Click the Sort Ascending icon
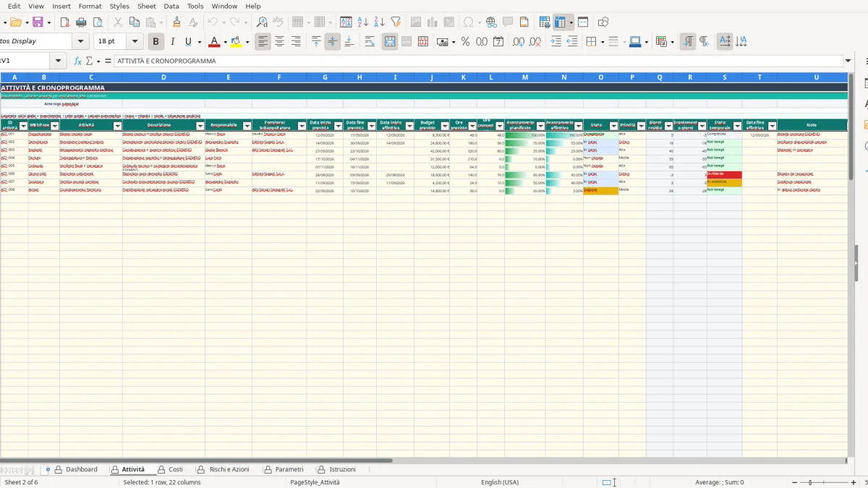The height and width of the screenshot is (488, 868). coord(363,22)
